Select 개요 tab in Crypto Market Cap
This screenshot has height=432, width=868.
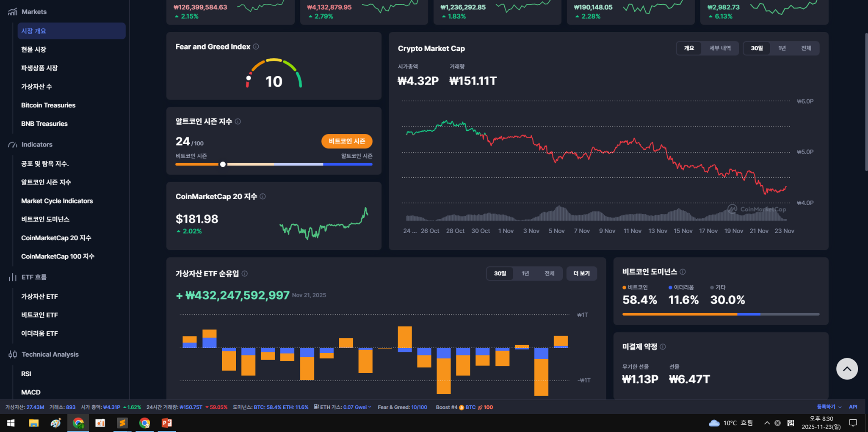[689, 48]
